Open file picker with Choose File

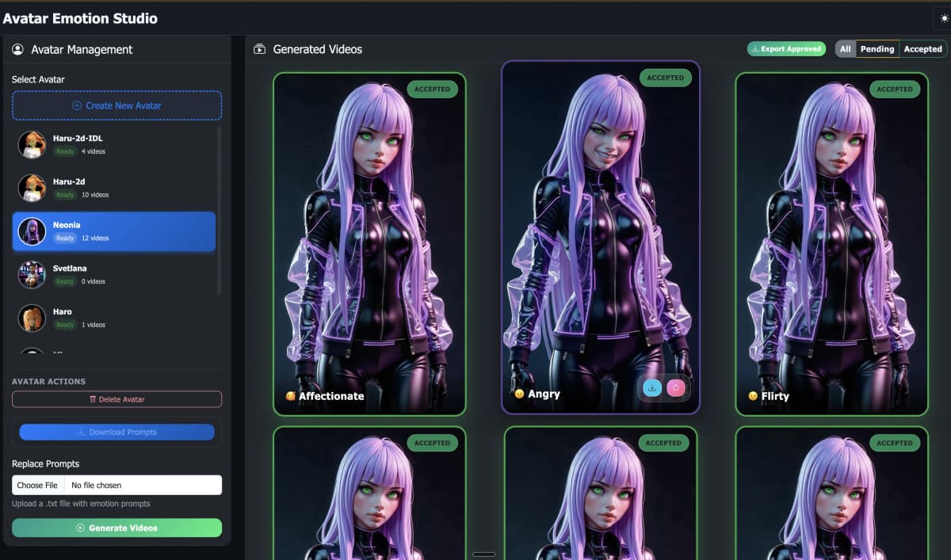tap(36, 484)
